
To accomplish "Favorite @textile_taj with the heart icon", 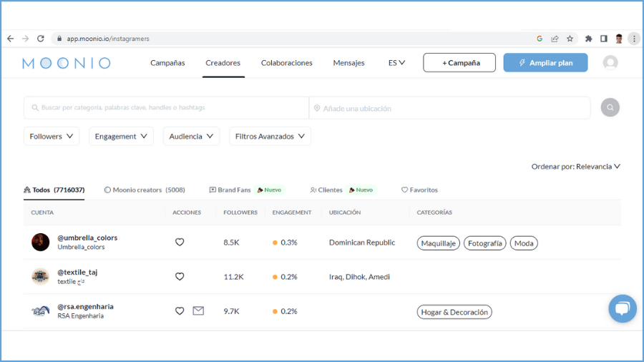I will [180, 277].
